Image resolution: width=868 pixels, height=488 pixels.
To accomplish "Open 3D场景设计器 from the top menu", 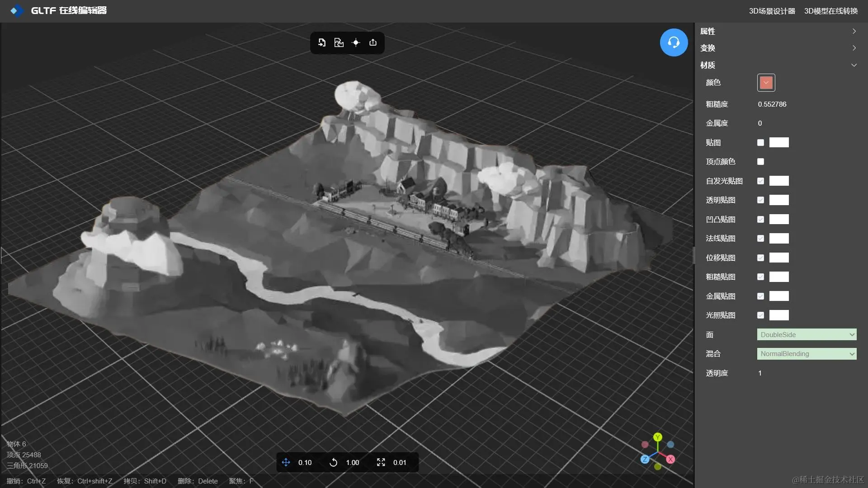I will tap(772, 11).
